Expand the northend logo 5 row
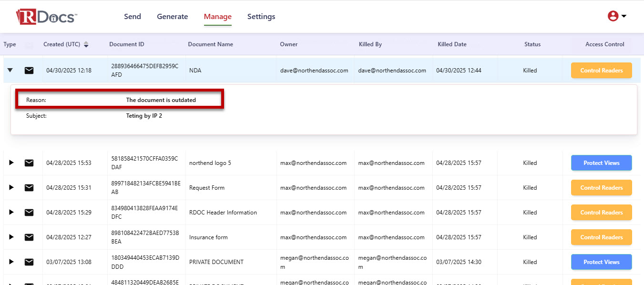Image resolution: width=644 pixels, height=285 pixels. pyautogui.click(x=11, y=163)
